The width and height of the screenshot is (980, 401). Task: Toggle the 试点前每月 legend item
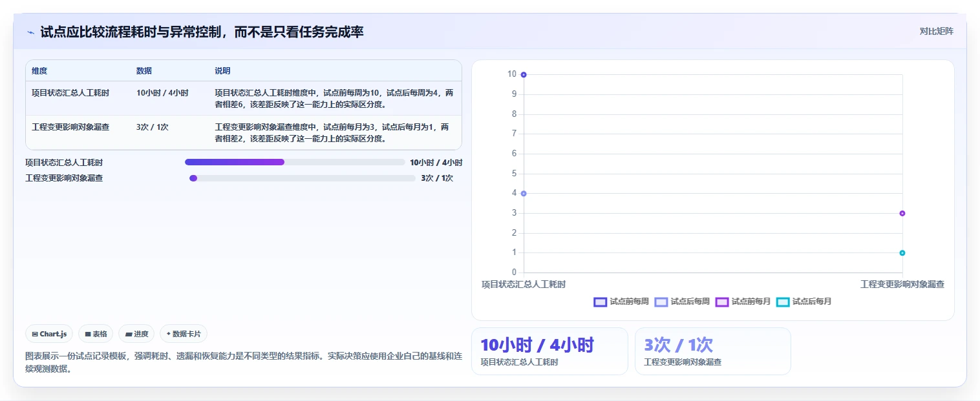[743, 302]
